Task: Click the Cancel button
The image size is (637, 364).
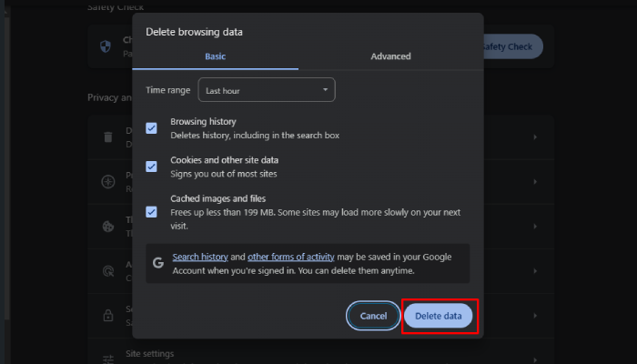Action: [373, 316]
